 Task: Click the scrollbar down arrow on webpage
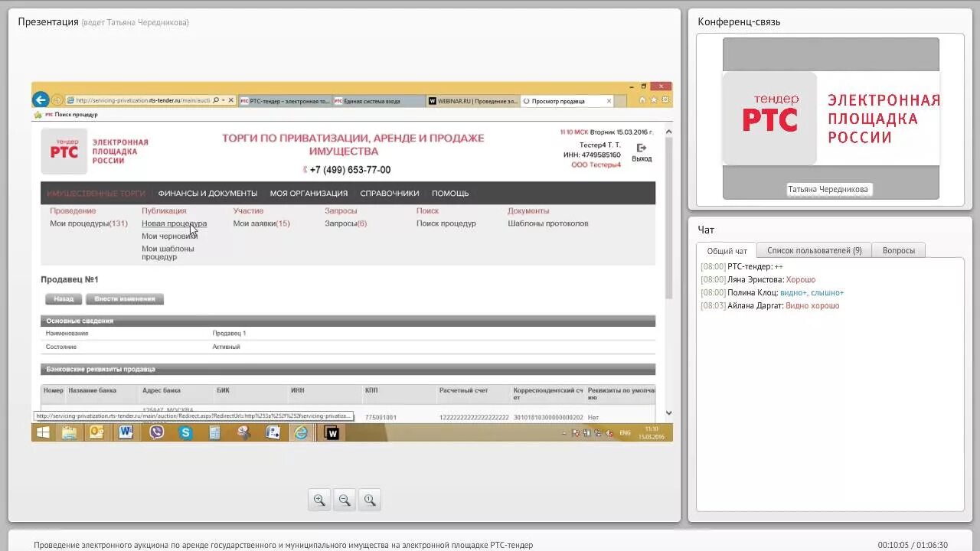668,412
